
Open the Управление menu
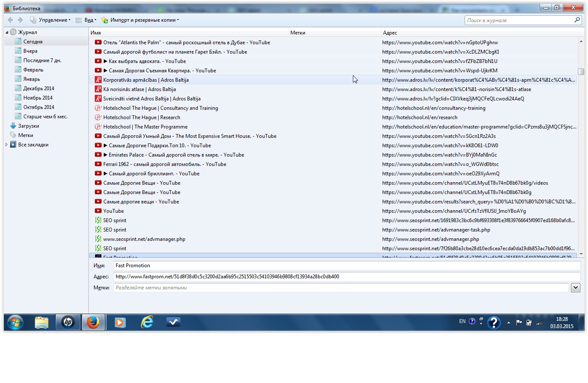50,20
